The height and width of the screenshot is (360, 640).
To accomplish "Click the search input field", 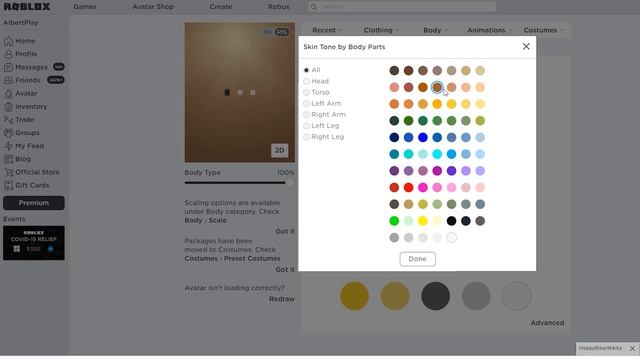I will (402, 7).
